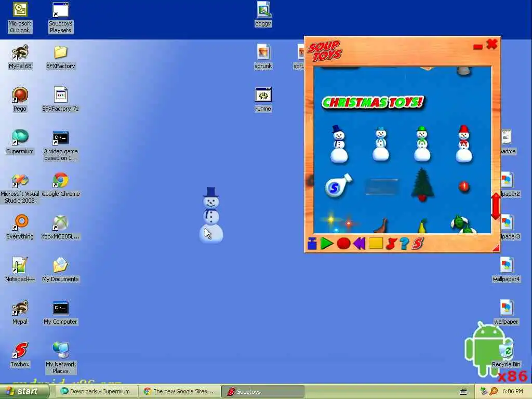Start play with the green triangle button

pyautogui.click(x=326, y=243)
